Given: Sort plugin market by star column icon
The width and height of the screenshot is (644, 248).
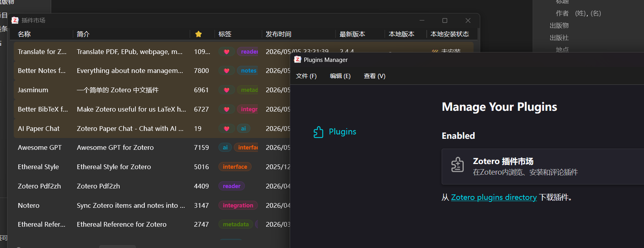Looking at the screenshot, I should pyautogui.click(x=198, y=34).
